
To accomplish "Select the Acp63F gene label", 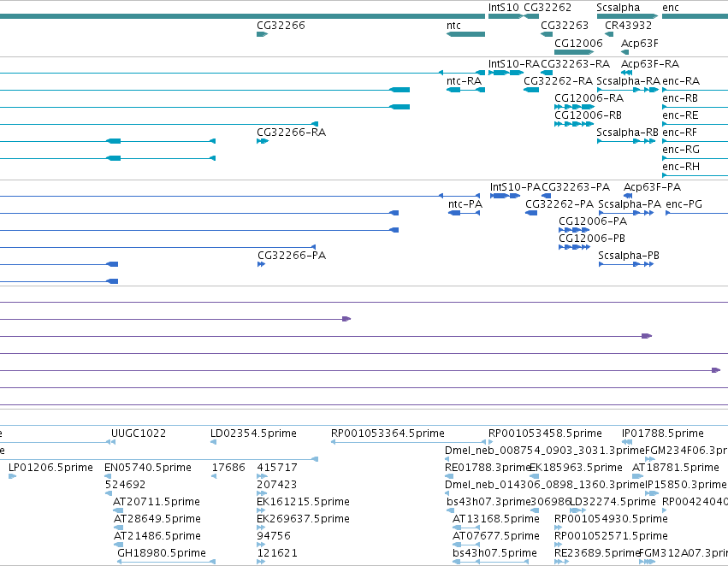I will point(640,44).
